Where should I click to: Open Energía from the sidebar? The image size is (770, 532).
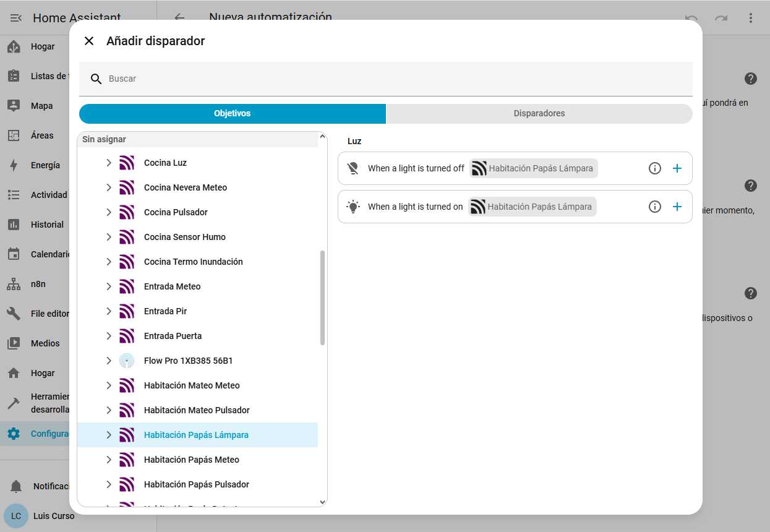click(x=45, y=165)
